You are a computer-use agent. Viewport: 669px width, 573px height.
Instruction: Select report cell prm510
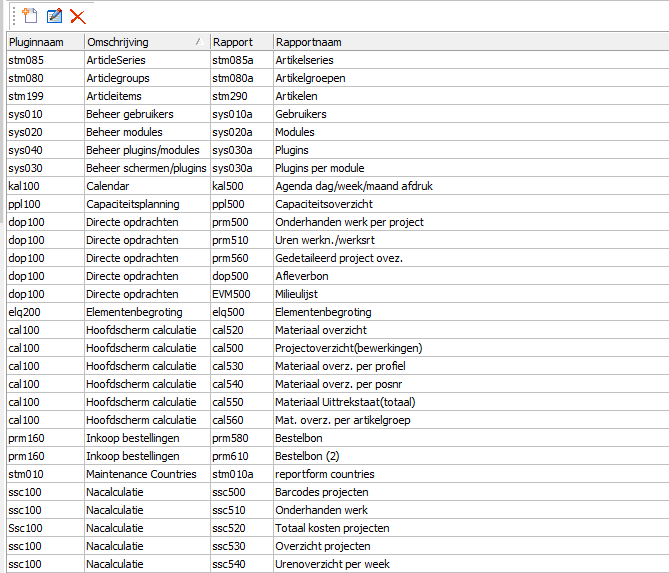tap(241, 240)
